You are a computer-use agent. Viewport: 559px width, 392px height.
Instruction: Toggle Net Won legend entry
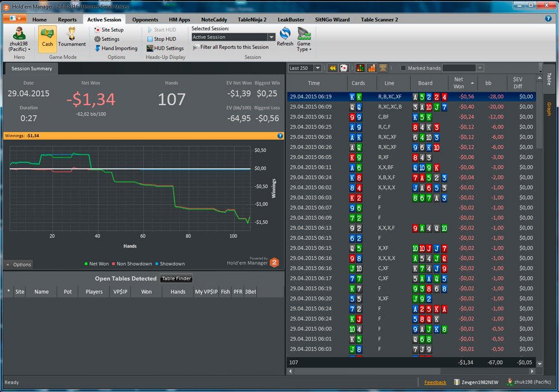[x=97, y=263]
